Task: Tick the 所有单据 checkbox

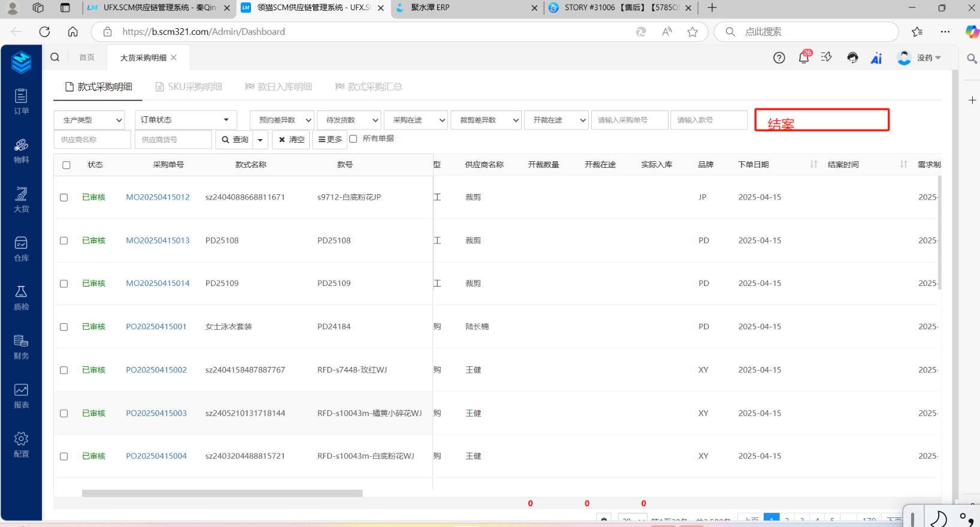Action: pos(353,138)
